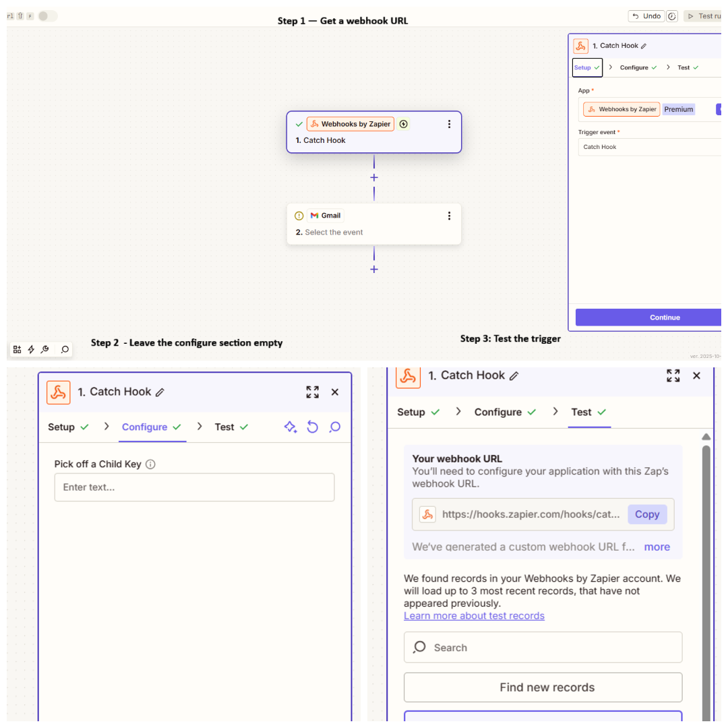Select the Webhooks by Zapier chip on canvas step 1

coord(351,124)
